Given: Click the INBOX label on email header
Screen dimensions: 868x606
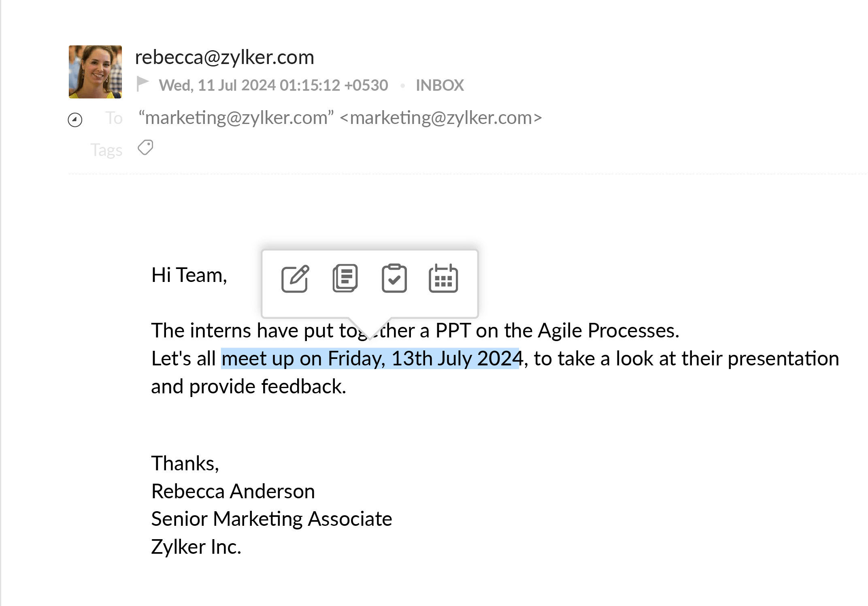Looking at the screenshot, I should tap(440, 85).
